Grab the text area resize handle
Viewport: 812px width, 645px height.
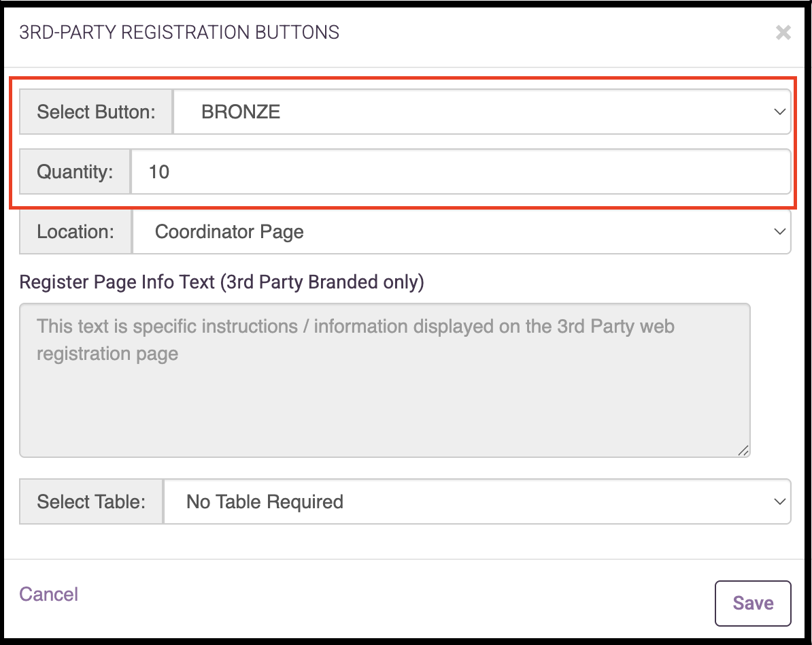[743, 450]
